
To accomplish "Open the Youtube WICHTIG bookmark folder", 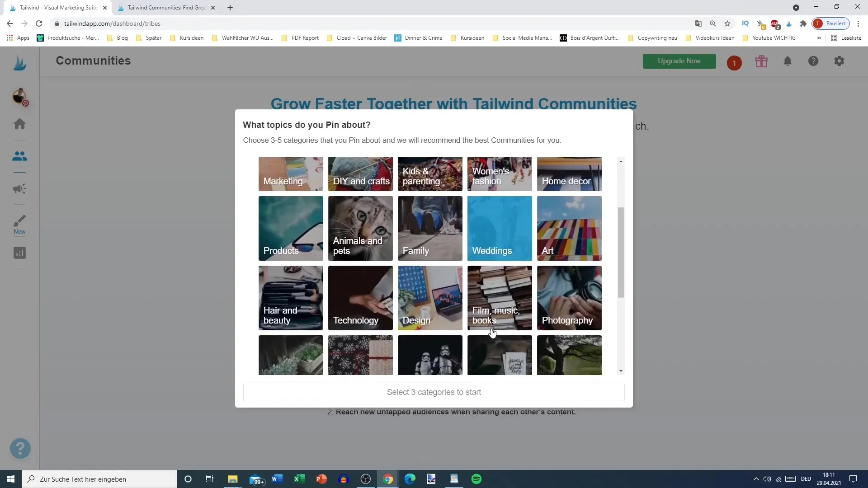I will coord(769,38).
